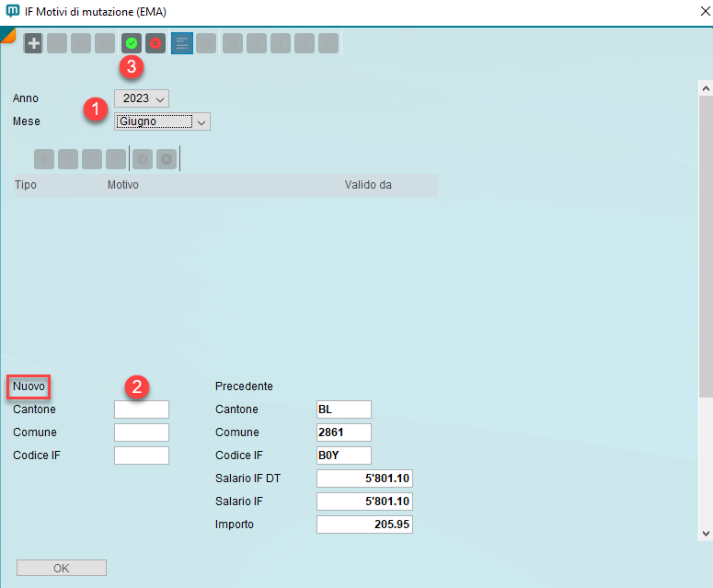Click the Valido da column header
The width and height of the screenshot is (713, 588).
click(x=368, y=185)
